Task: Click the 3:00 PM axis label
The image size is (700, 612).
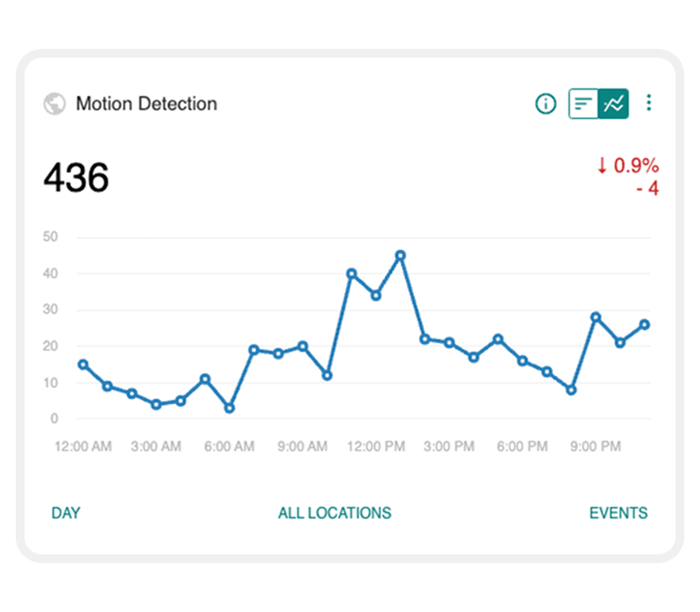Action: [449, 446]
